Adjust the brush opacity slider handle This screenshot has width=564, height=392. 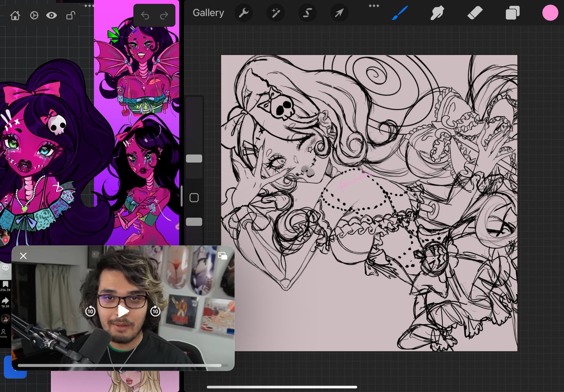[194, 222]
